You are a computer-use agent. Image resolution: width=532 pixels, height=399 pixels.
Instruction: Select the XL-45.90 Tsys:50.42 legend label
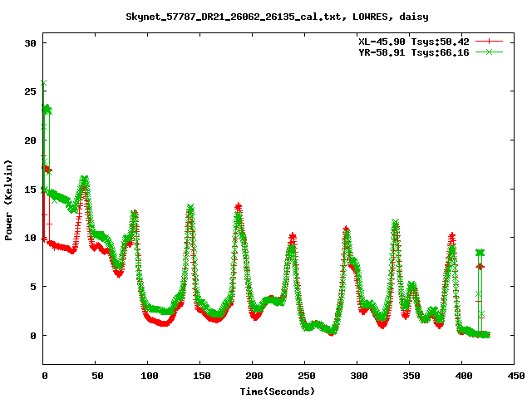[414, 41]
